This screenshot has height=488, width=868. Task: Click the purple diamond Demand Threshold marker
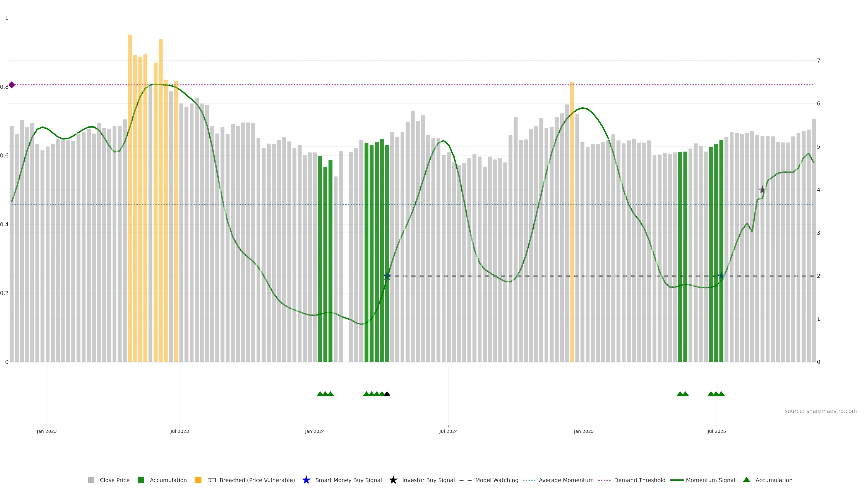12,85
